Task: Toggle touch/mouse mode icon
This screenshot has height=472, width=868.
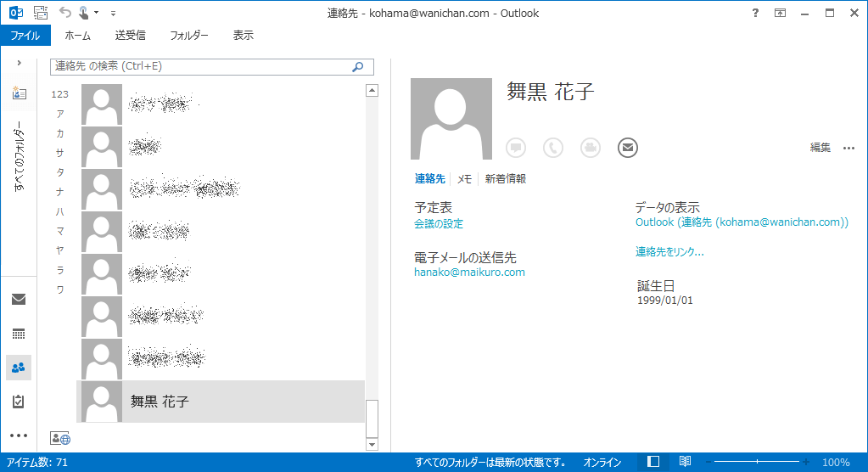Action: [x=84, y=12]
